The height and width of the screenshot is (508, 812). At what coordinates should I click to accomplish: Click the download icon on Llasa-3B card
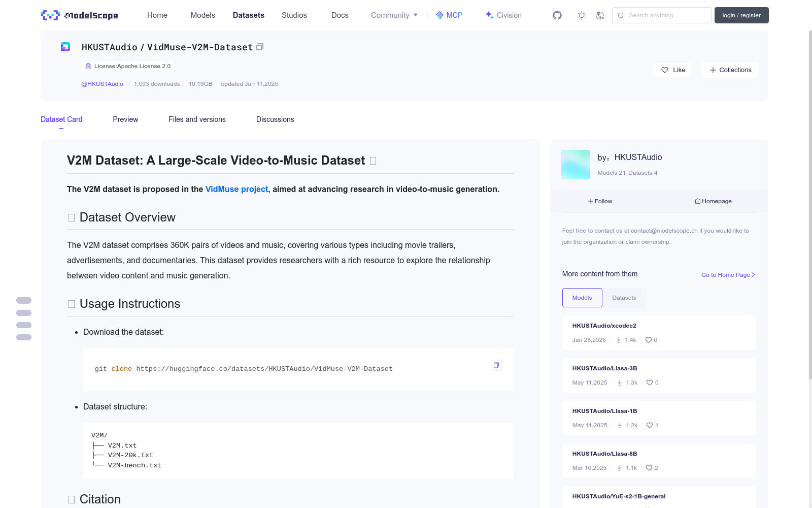[x=620, y=383]
